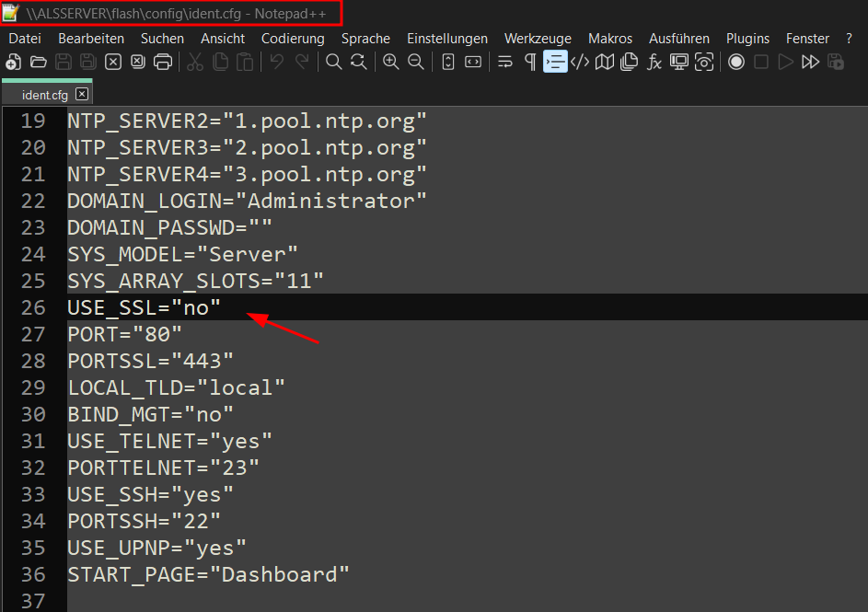Click line USE_TELNET="yes"
Screen dimensions: 868x612
tap(170, 441)
